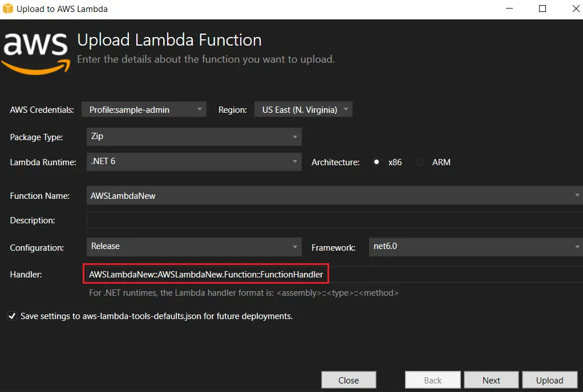Click the Package Type label
Viewport: 583px width, 392px height.
[x=36, y=137]
